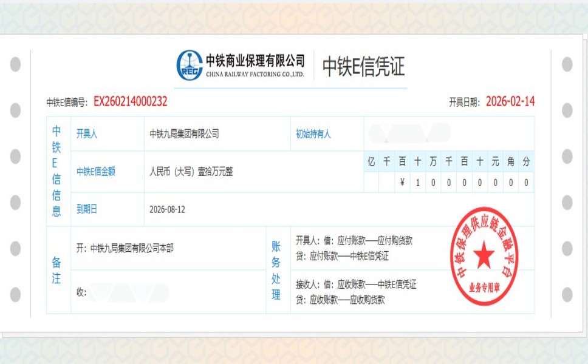Click the 万 column header in amount grid
This screenshot has height=364, width=588.
(x=433, y=161)
